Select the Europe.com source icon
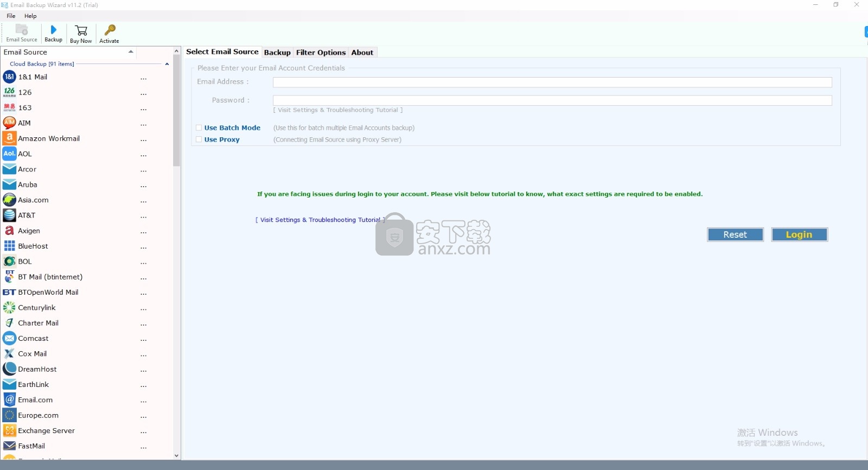Image resolution: width=868 pixels, height=470 pixels. point(9,415)
